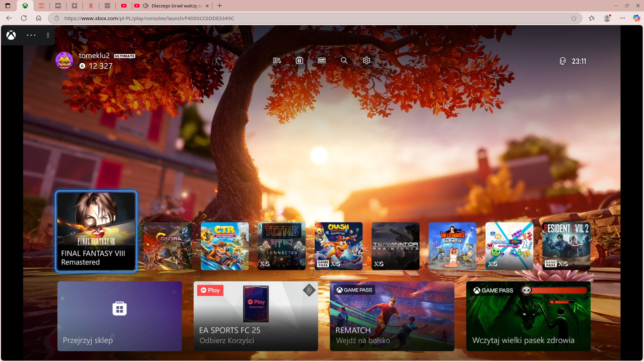Screen dimensions: 644x362
Task: Open the Microsoft Store icon in top bar
Action: pos(299,61)
